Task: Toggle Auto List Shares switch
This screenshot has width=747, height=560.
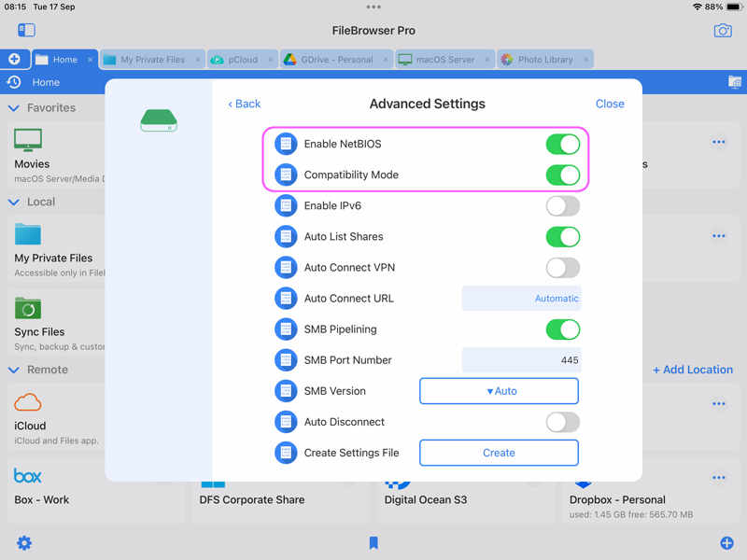Action: point(563,237)
